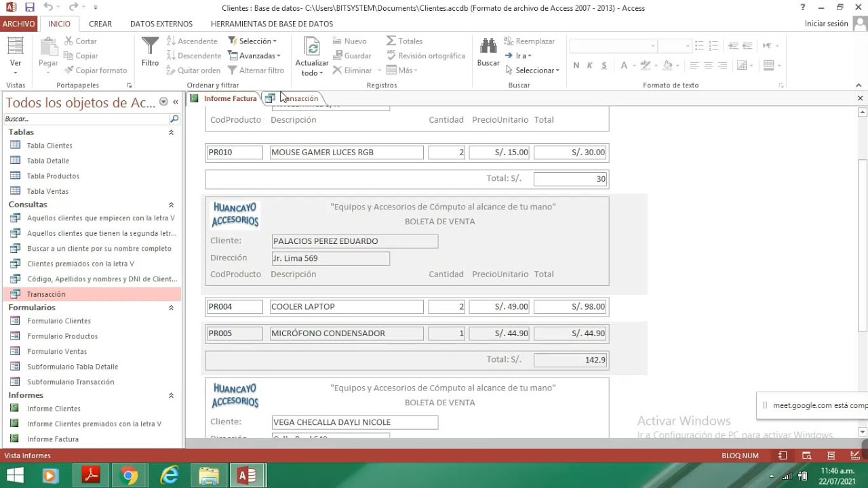Switch to Report view in status bar

(783, 455)
